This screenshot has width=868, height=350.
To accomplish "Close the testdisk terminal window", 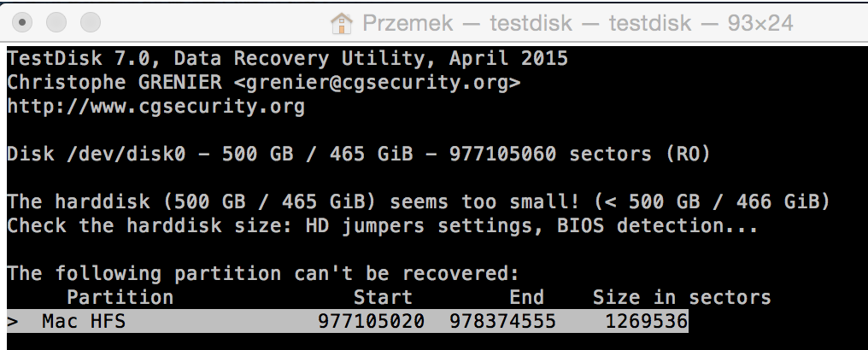I will click(x=22, y=23).
